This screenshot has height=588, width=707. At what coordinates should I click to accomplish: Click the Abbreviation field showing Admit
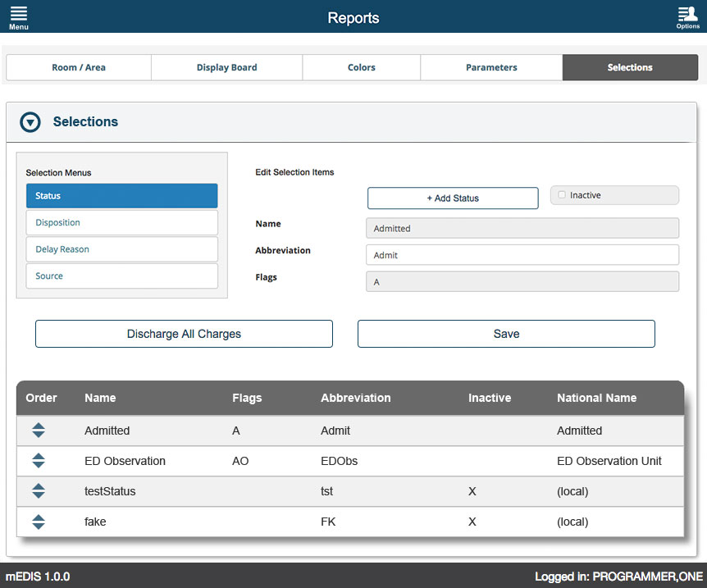tap(522, 255)
